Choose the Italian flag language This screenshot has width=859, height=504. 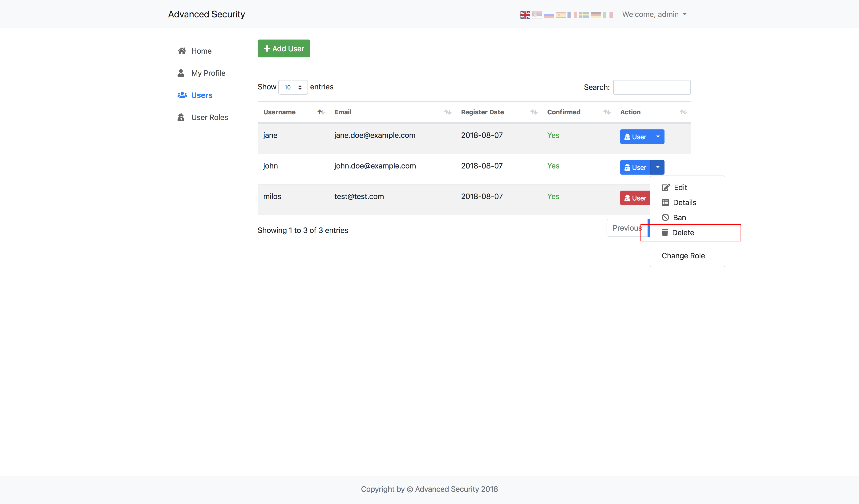tap(608, 15)
